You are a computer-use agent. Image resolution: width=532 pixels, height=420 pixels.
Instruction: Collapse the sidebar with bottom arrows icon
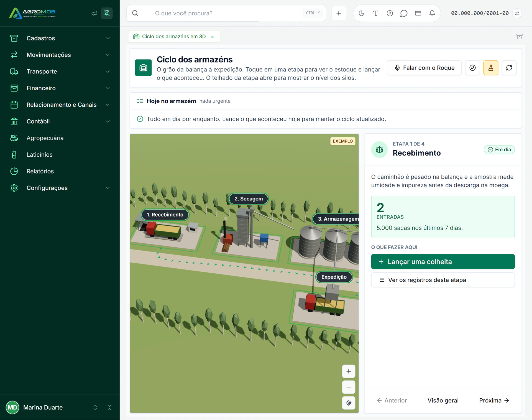[109, 407]
